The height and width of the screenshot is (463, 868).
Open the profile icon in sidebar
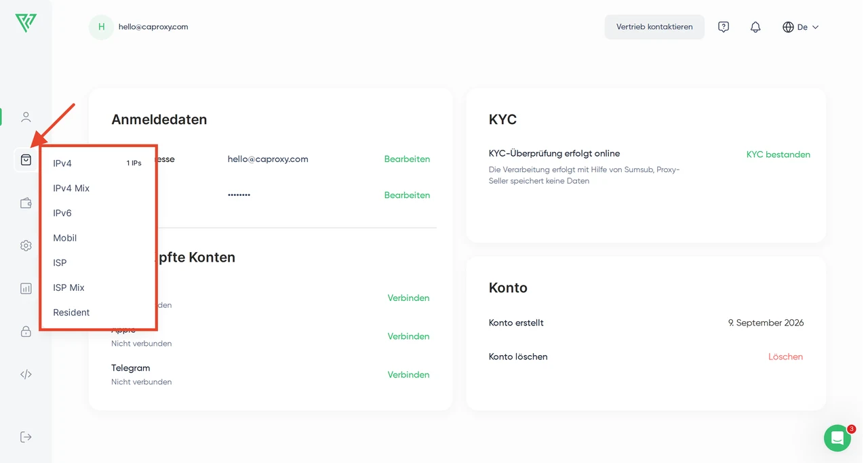pyautogui.click(x=26, y=117)
